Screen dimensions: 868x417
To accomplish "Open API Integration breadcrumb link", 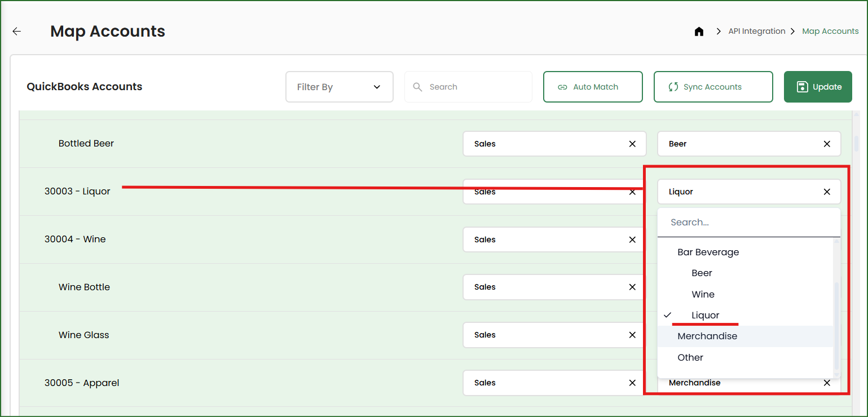I will click(x=757, y=32).
